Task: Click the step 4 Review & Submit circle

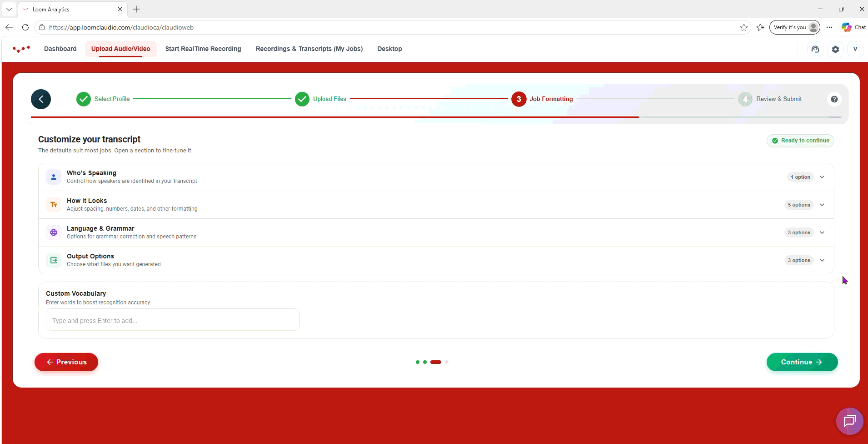Action: tap(745, 99)
